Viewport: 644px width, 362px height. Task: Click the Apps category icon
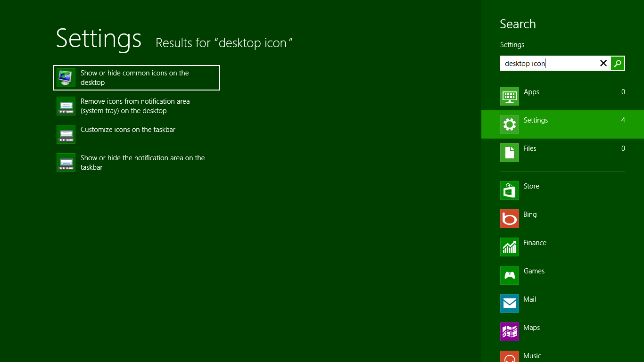click(x=509, y=96)
